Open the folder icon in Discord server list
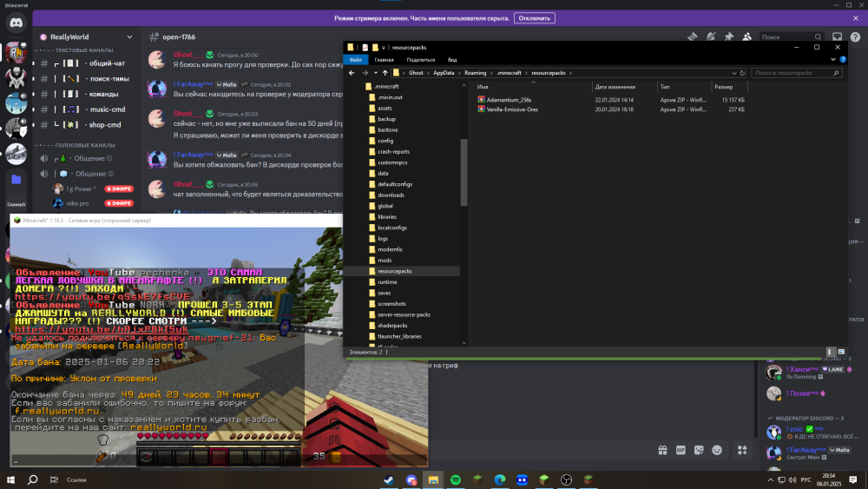The width and height of the screenshot is (868, 489). click(16, 180)
